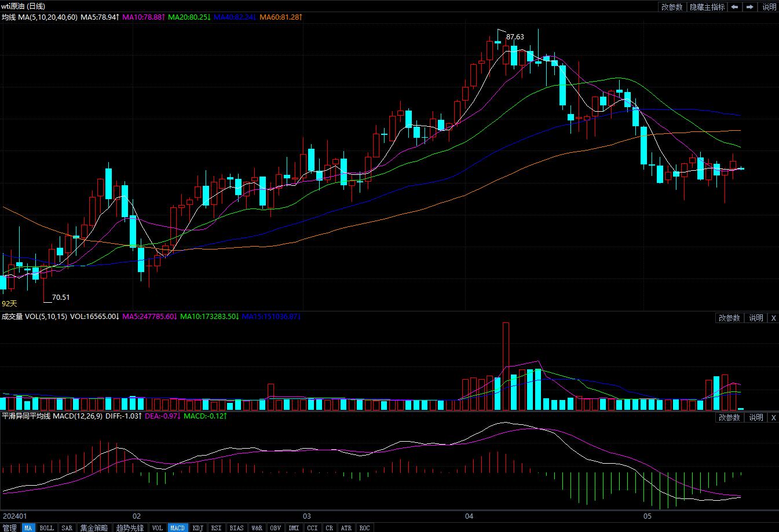Select the BOLL indicator tab

tap(46, 528)
